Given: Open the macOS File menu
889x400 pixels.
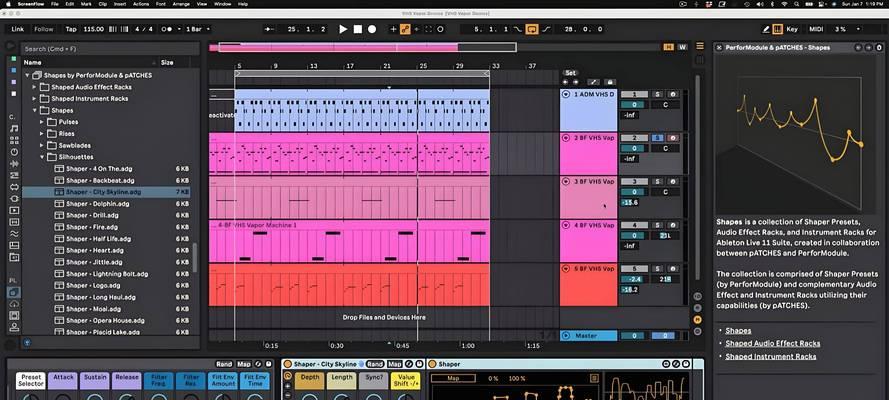Looking at the screenshot, I should [x=55, y=4].
